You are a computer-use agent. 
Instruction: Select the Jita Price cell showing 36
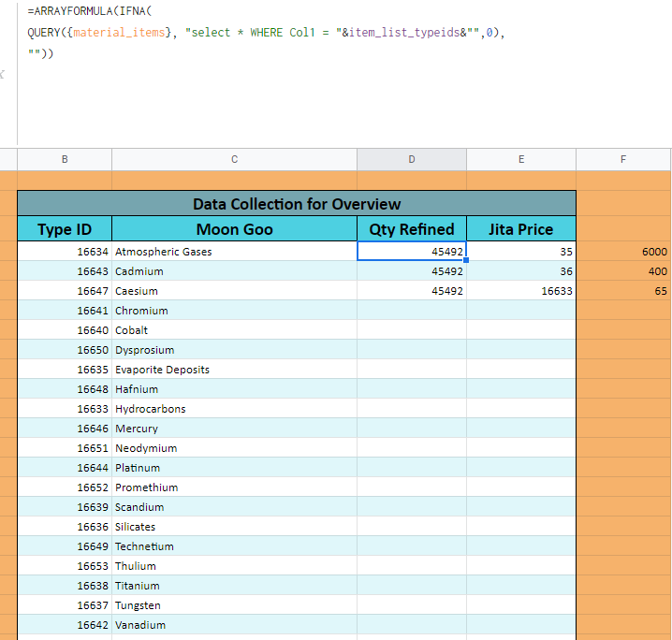pos(521,271)
